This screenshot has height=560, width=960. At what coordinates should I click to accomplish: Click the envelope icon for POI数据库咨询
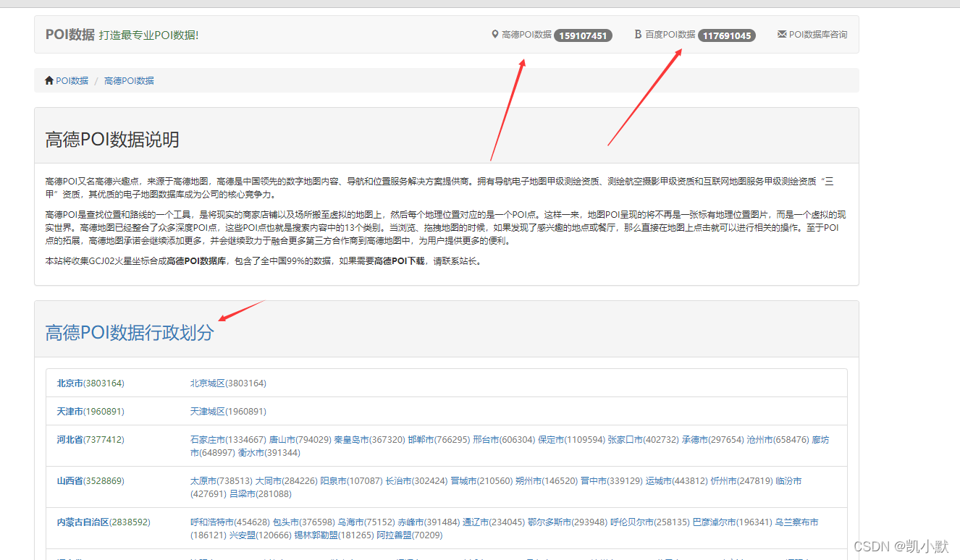pyautogui.click(x=781, y=34)
